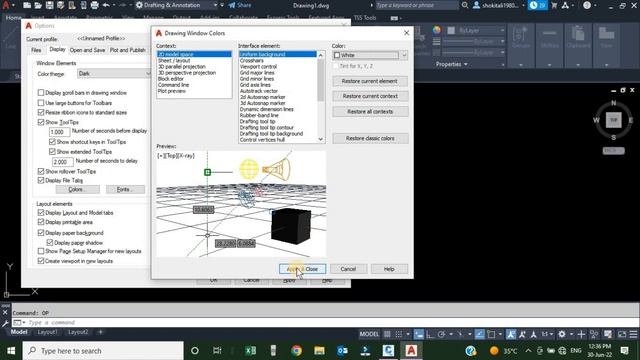Switch to the Layout1 tab

click(48, 332)
